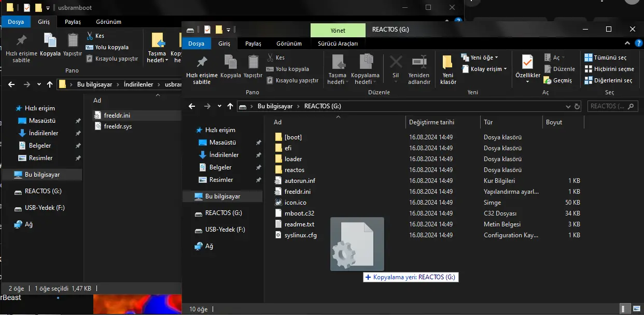Open quick access toolbar dropdown in usbramboot window
Viewport: 644px width, 315px height.
click(48, 8)
